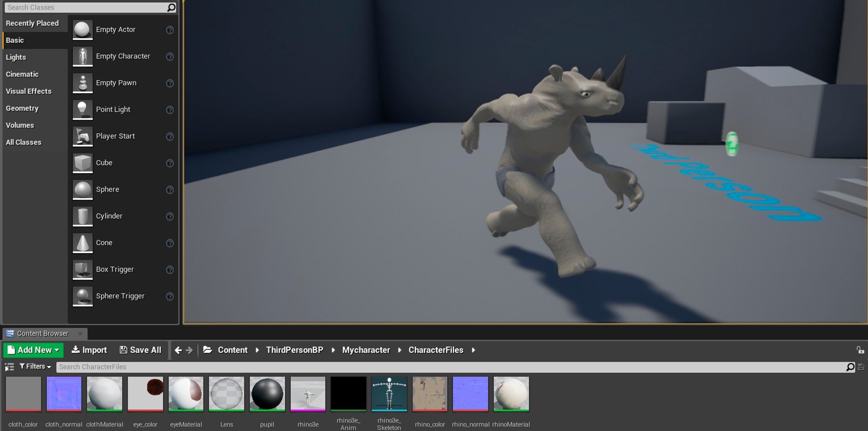
Task: Open help for Empty Character
Action: click(170, 56)
